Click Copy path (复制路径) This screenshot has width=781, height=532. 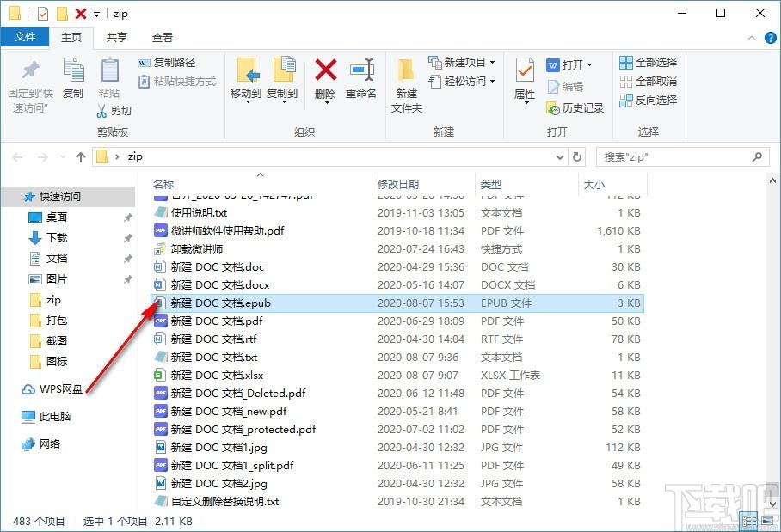167,63
